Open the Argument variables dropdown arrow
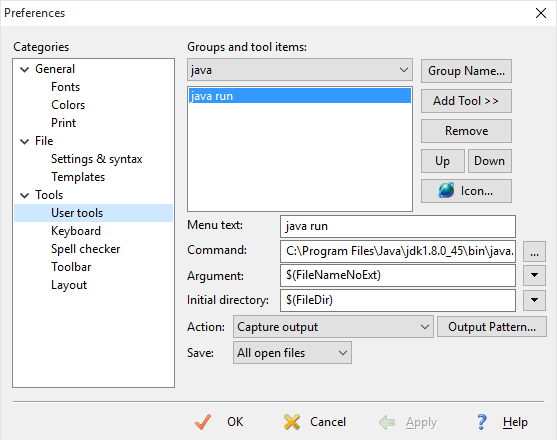This screenshot has height=440, width=557. 534,275
